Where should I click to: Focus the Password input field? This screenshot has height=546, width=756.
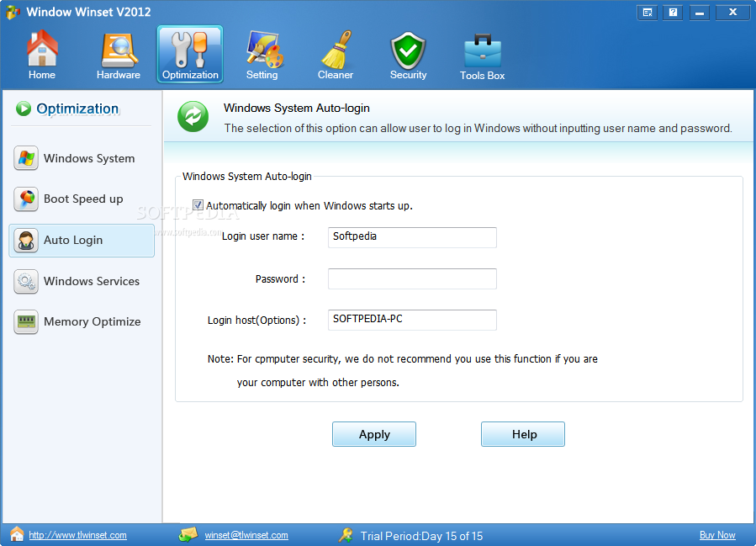tap(412, 278)
